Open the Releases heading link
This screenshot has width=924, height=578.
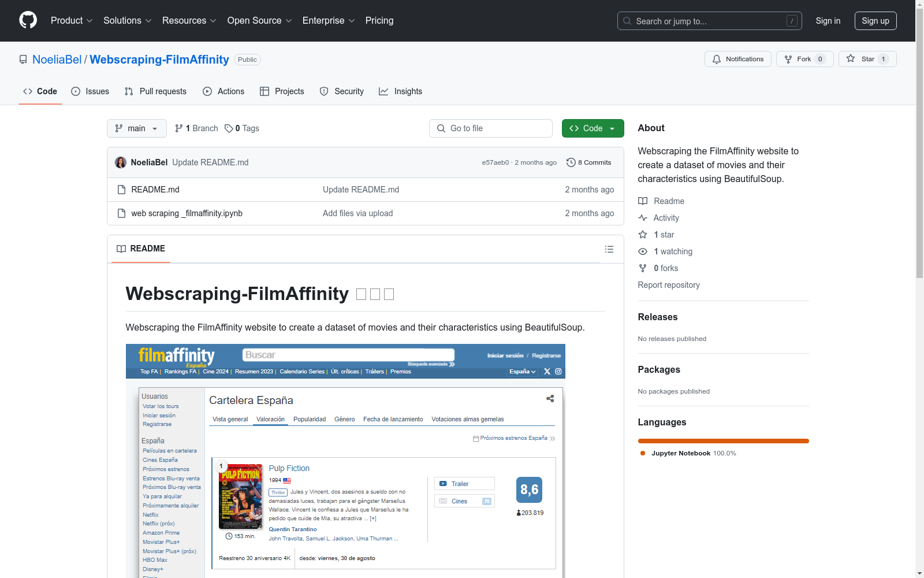pos(658,317)
